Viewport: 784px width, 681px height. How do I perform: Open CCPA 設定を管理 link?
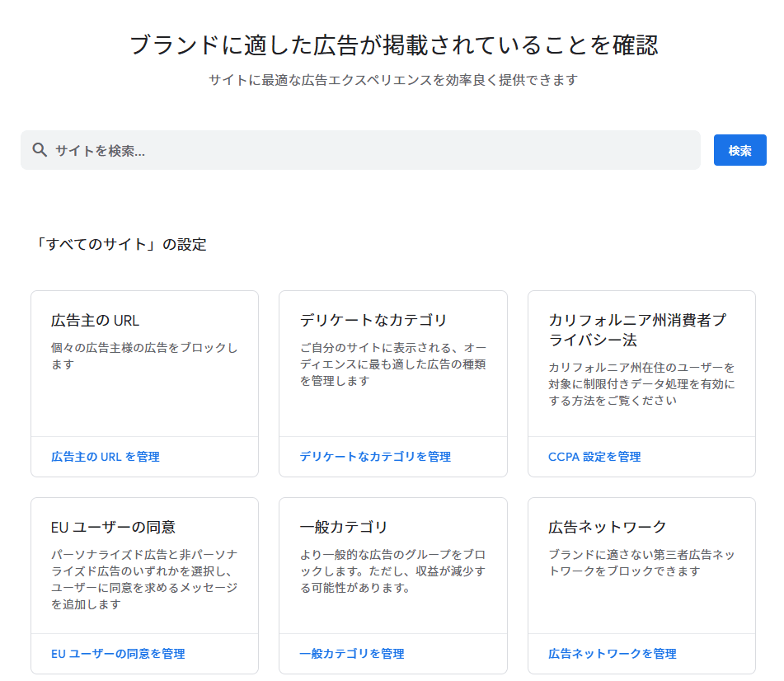tap(594, 457)
